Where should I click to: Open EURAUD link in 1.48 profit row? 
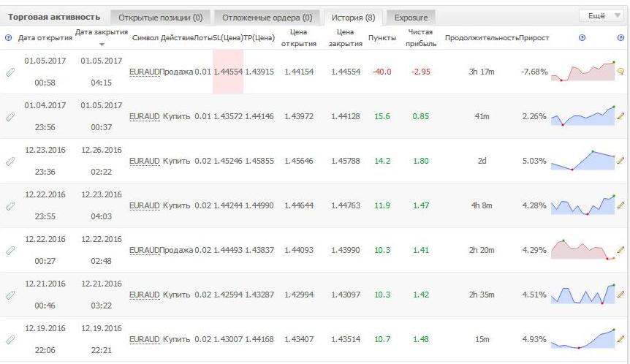tap(144, 339)
